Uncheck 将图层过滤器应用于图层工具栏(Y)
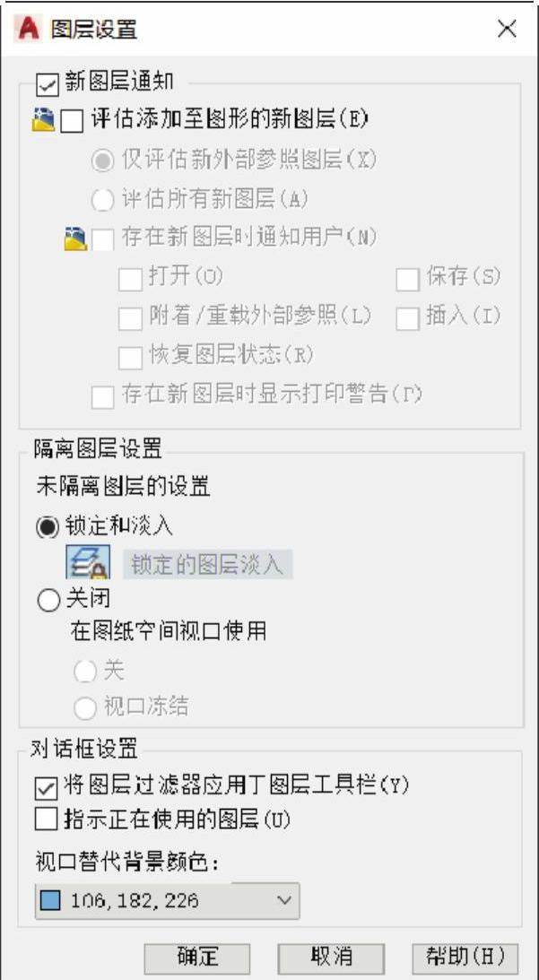Screen dimensions: 539x980 [x=47, y=787]
